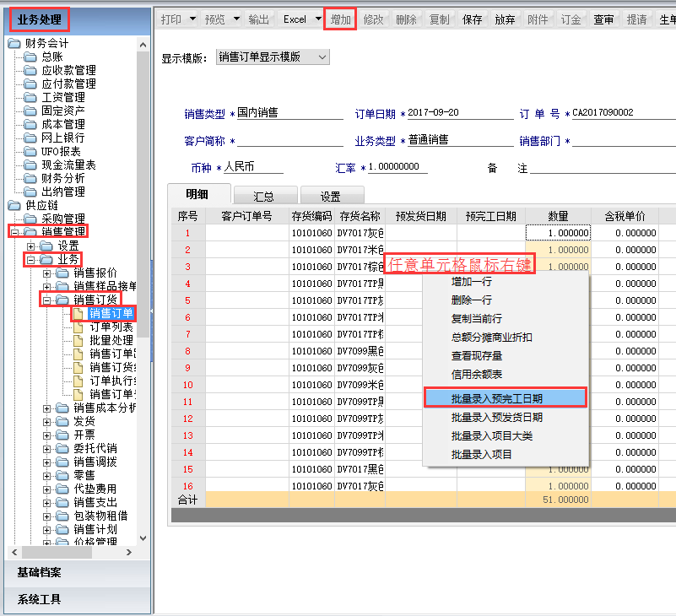Expand the 销售报价 tree node
This screenshot has width=676, height=616.
pos(47,273)
